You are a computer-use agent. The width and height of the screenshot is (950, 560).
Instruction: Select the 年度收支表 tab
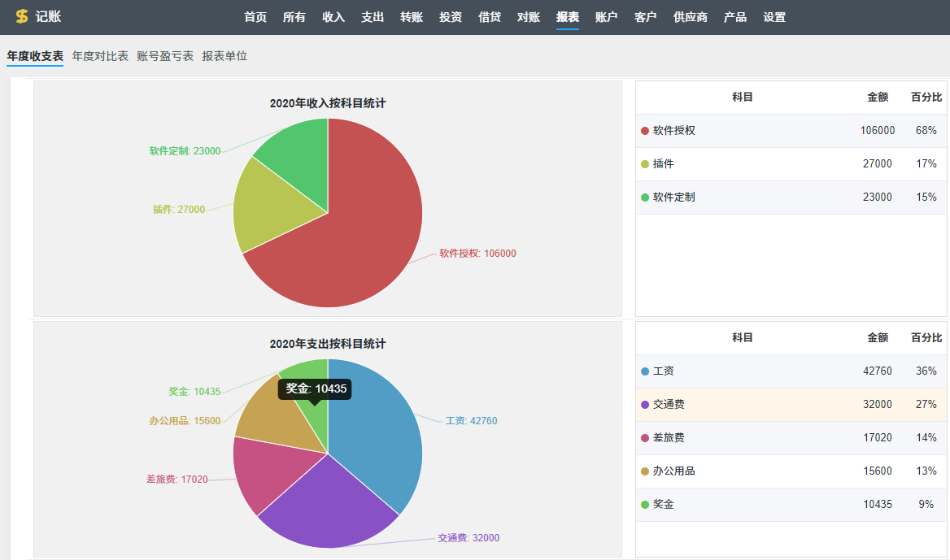pyautogui.click(x=35, y=56)
